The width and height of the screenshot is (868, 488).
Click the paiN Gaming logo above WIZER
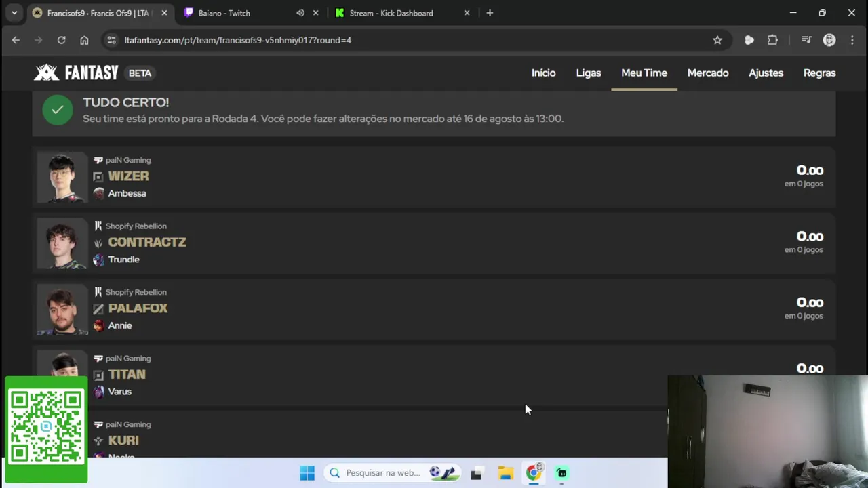point(98,160)
